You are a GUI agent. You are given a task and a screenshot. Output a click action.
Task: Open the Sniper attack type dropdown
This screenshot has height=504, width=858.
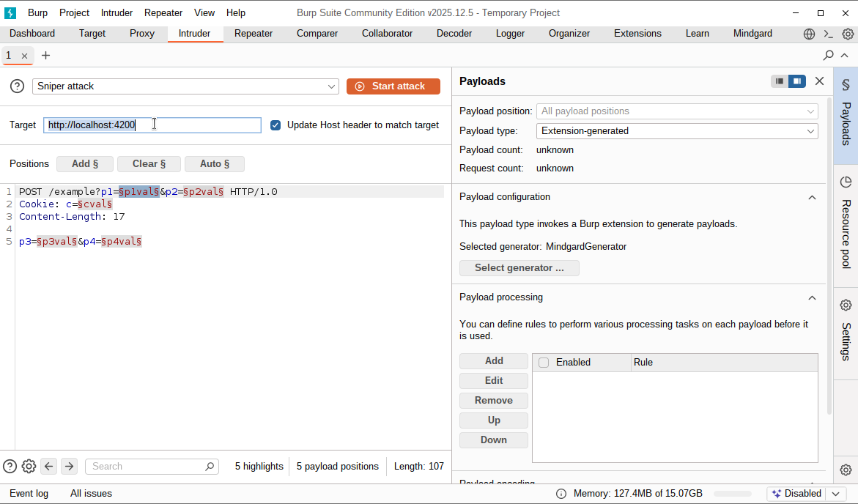(x=185, y=86)
